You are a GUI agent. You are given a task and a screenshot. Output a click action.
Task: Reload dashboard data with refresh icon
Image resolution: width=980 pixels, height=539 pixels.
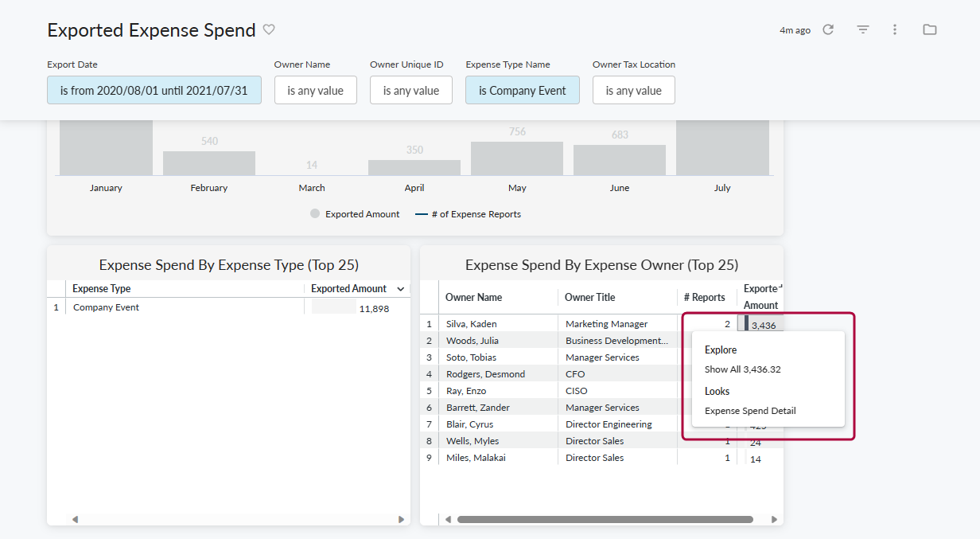pyautogui.click(x=828, y=29)
